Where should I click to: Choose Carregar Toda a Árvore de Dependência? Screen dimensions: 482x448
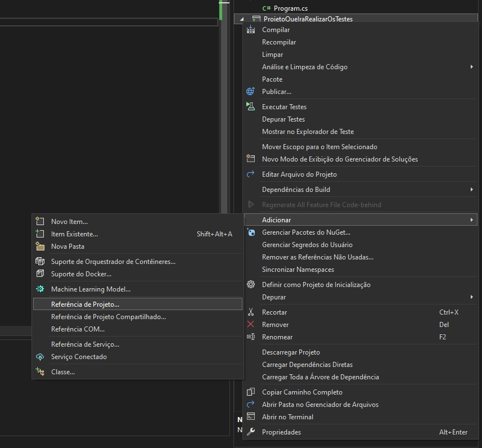pyautogui.click(x=361, y=377)
